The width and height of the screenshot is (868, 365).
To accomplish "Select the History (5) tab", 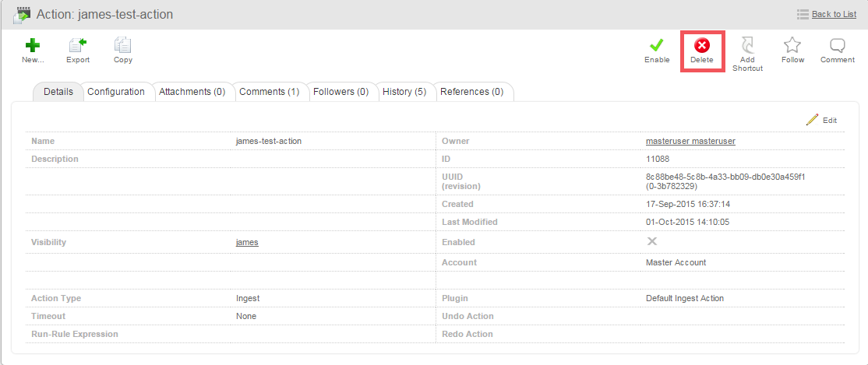I will pyautogui.click(x=404, y=92).
